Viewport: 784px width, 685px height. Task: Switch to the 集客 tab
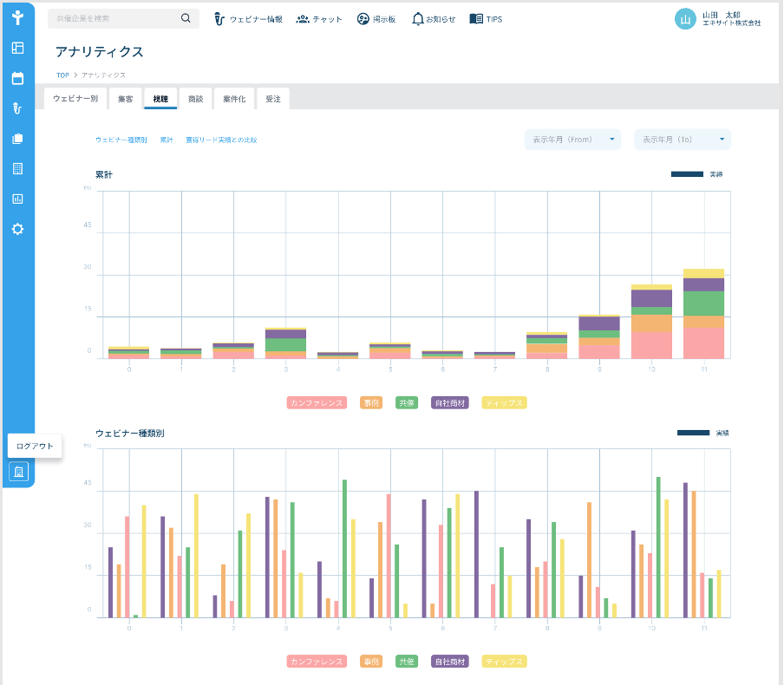[x=126, y=99]
